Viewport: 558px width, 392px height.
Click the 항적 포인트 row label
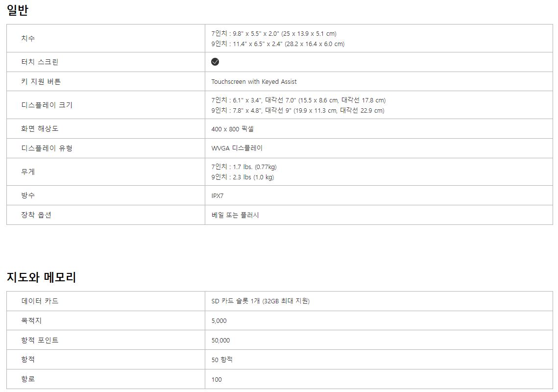[x=40, y=340]
